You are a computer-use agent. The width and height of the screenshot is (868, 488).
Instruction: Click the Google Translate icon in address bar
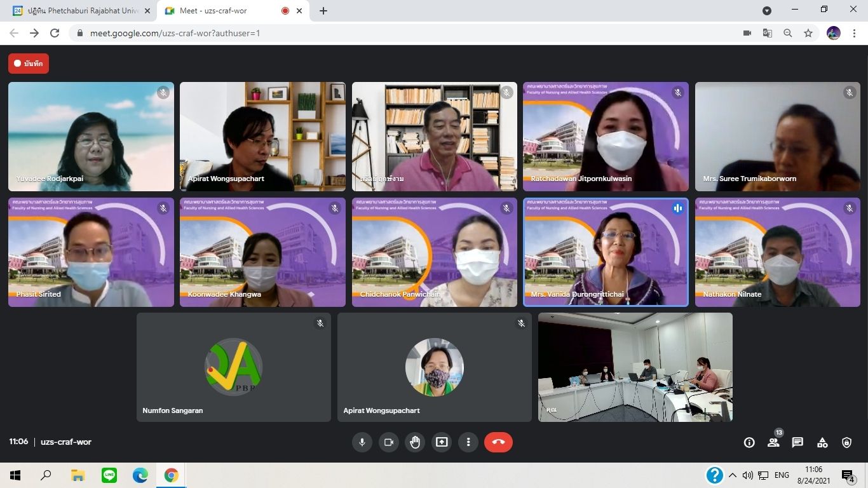pyautogui.click(x=768, y=33)
